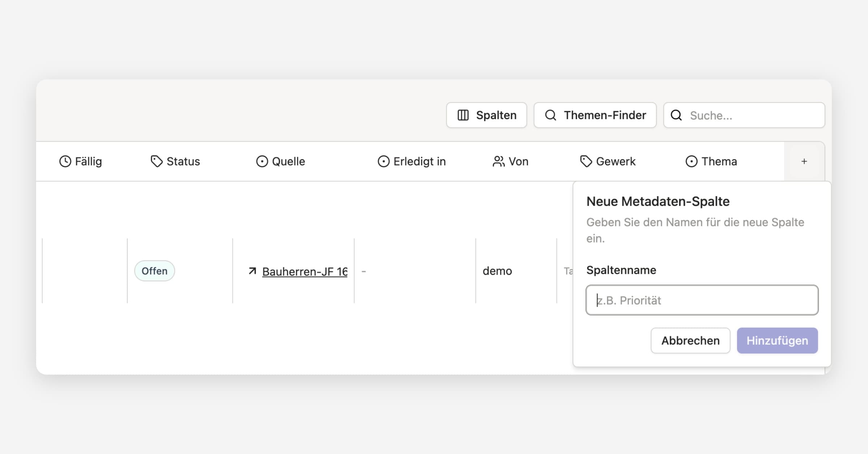868x454 pixels.
Task: Click the circle icon beside Erledigt in
Action: point(383,161)
